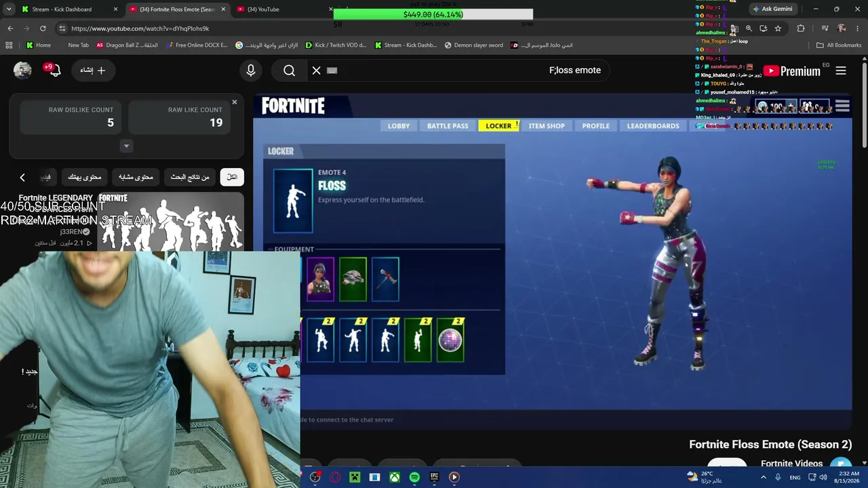Screen dimensions: 868x488
Task: Open the Home bookmark
Action: coord(39,45)
